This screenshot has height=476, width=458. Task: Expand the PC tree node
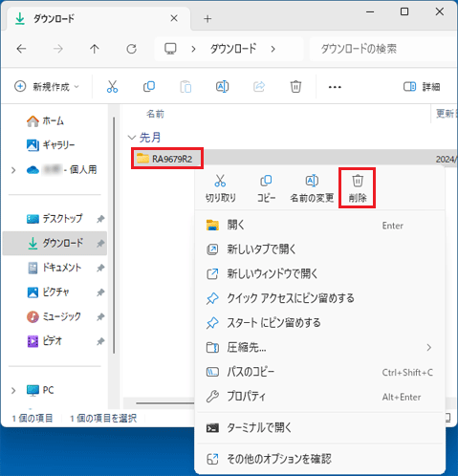click(13, 391)
